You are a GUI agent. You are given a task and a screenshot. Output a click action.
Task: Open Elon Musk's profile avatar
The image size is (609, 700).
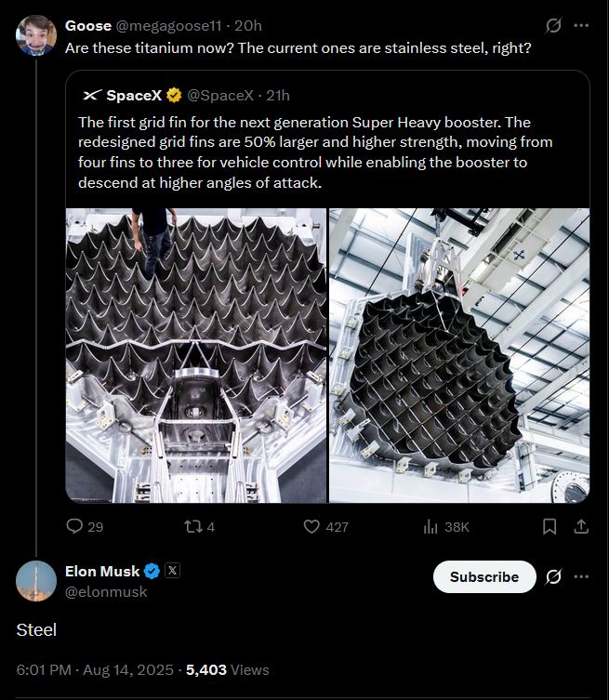pyautogui.click(x=36, y=581)
